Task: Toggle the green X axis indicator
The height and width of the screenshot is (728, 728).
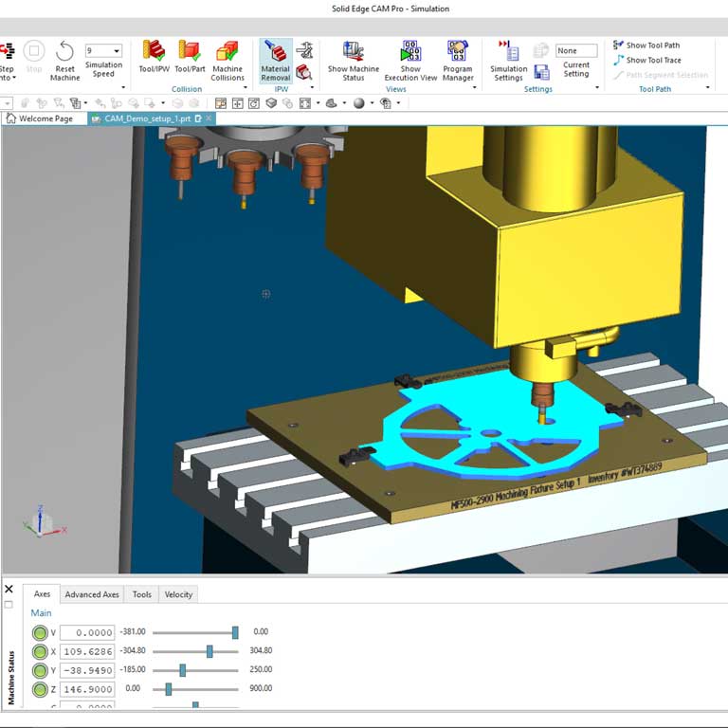Action: (40, 651)
